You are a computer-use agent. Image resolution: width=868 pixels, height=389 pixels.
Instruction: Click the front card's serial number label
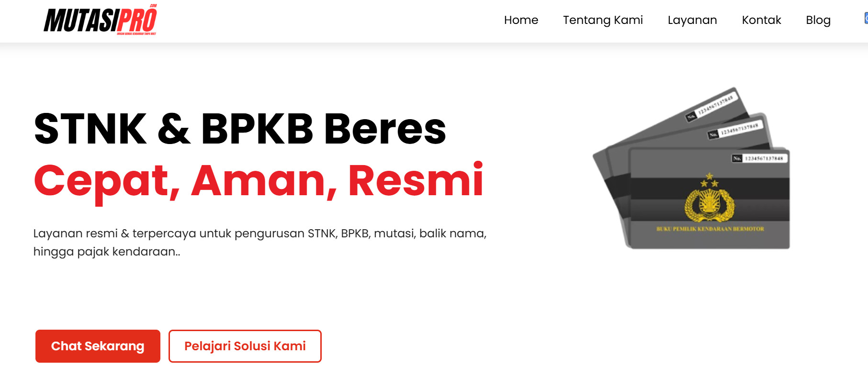(760, 158)
